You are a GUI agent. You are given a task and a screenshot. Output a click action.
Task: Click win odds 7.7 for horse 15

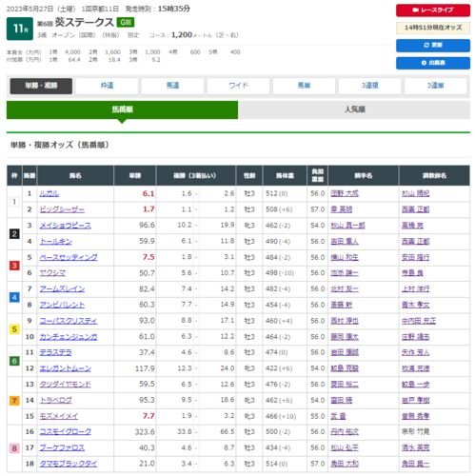pos(148,416)
